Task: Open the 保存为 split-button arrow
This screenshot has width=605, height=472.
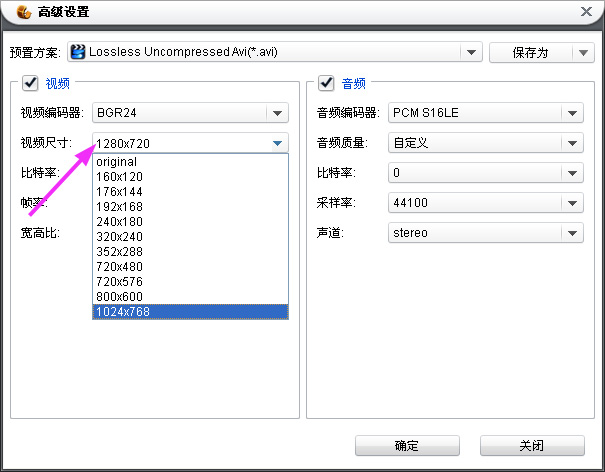Action: (x=583, y=52)
